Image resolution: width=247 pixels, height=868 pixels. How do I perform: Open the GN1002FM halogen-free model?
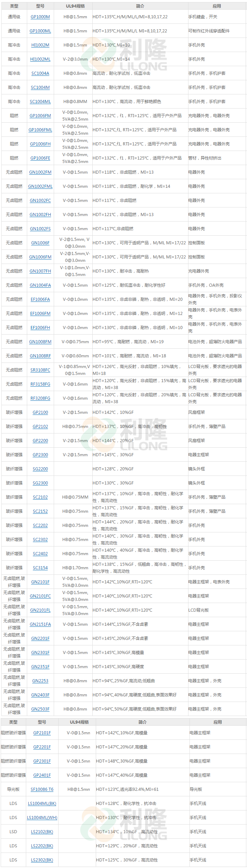click(x=40, y=172)
